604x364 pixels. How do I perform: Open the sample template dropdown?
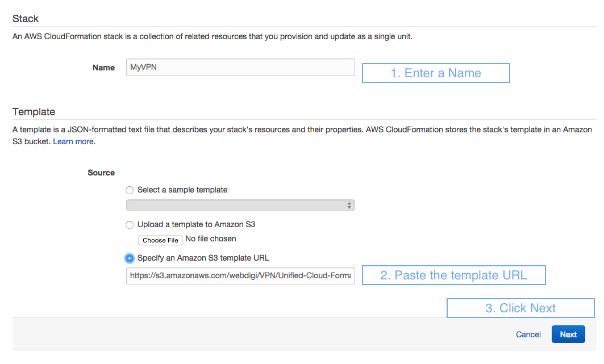pos(240,205)
